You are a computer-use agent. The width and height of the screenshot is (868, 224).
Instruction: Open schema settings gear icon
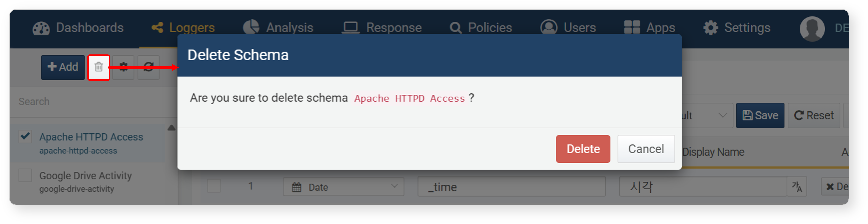pos(123,67)
